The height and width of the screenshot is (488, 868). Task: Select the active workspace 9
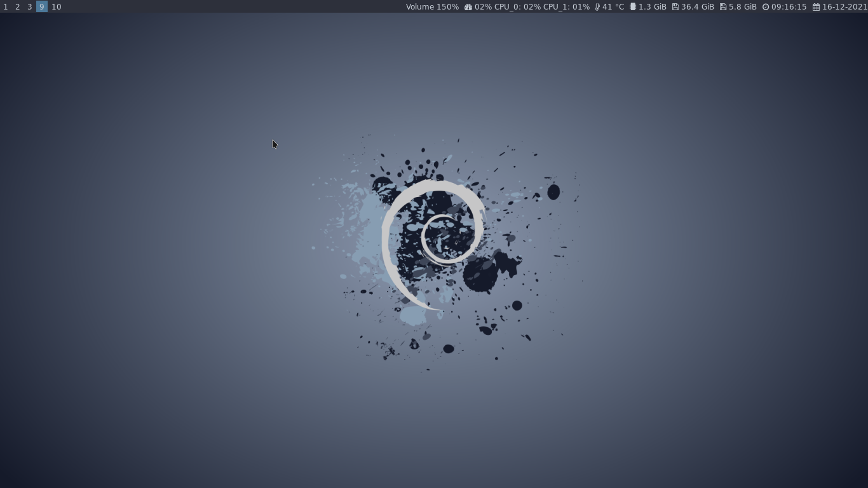(42, 6)
